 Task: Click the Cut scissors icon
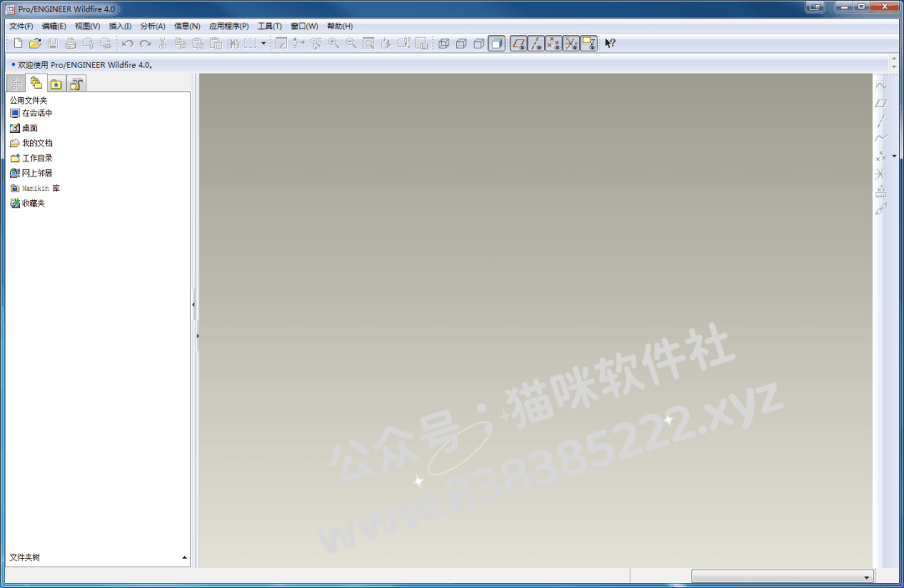click(x=162, y=43)
